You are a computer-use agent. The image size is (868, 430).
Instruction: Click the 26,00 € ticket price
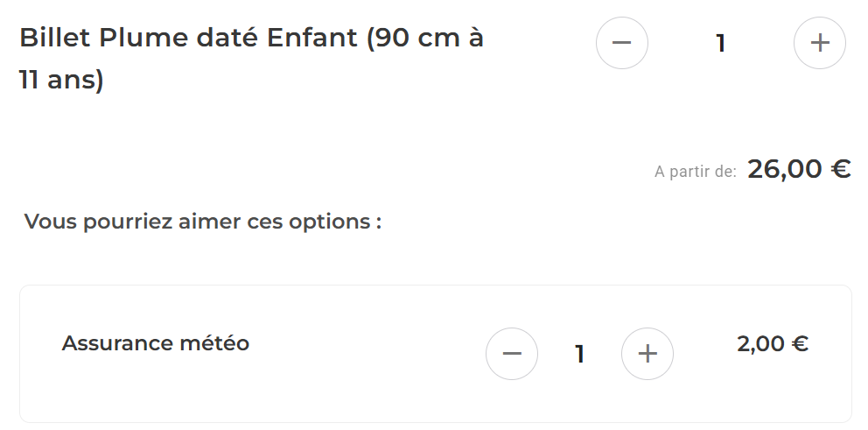coord(799,169)
